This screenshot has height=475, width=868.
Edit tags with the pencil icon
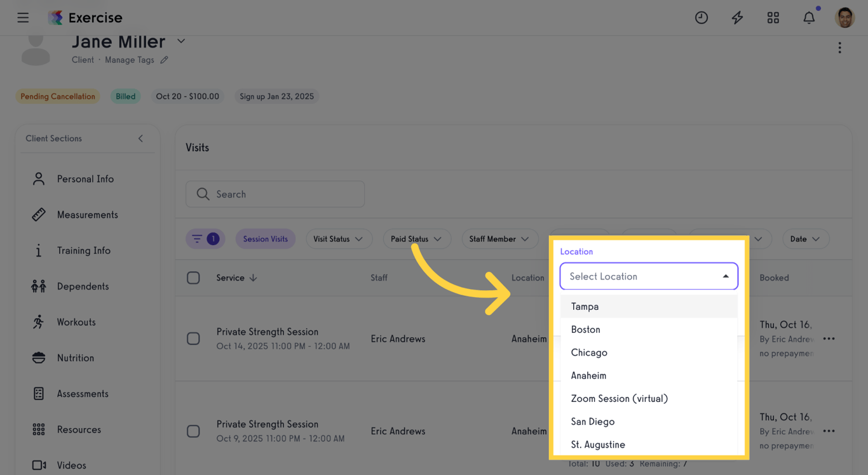tap(164, 60)
